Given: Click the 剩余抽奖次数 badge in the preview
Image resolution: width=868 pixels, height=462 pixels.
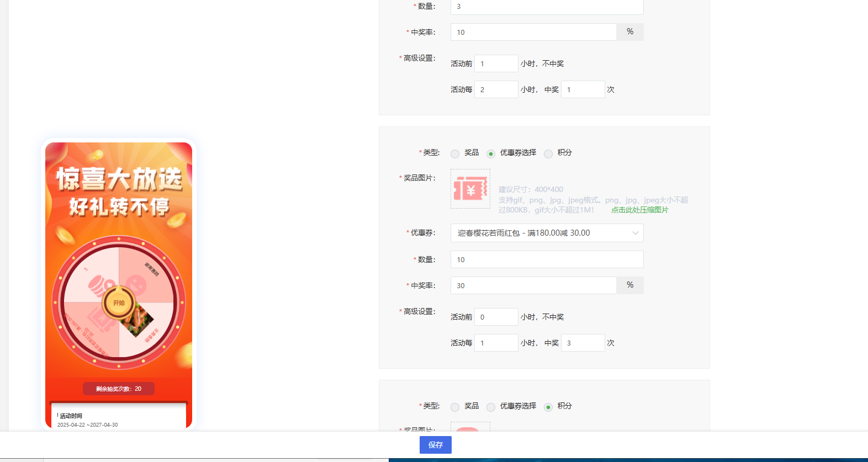Looking at the screenshot, I should pos(119,389).
